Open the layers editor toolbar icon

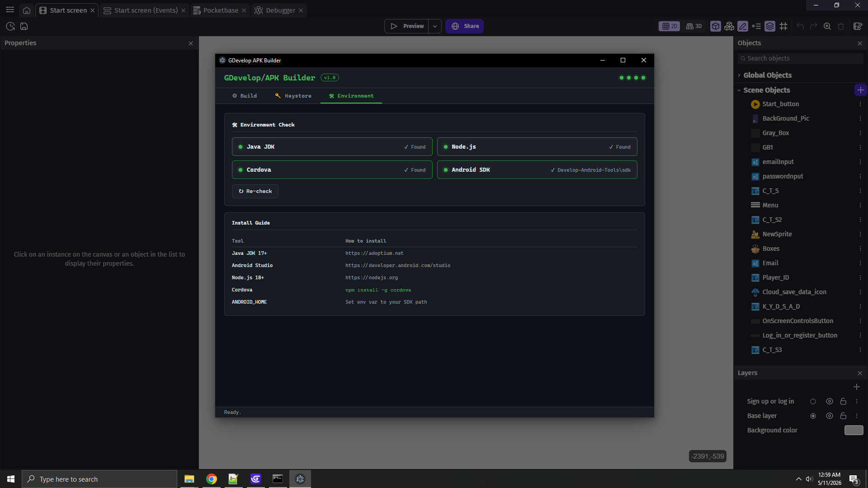(770, 26)
